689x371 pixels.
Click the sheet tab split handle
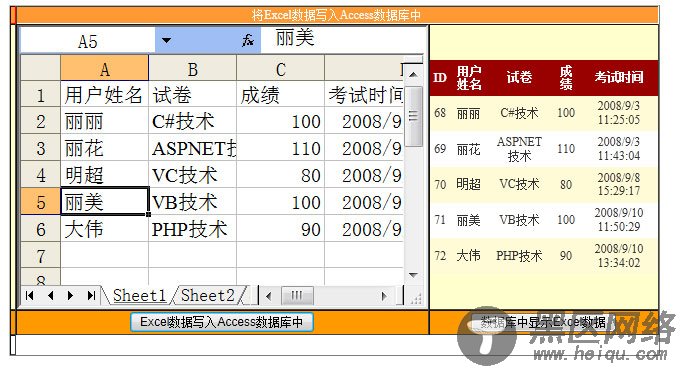point(258,295)
